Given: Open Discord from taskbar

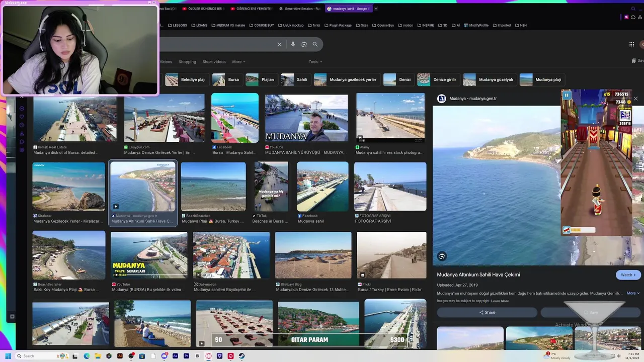Looking at the screenshot, I should [x=164, y=356].
